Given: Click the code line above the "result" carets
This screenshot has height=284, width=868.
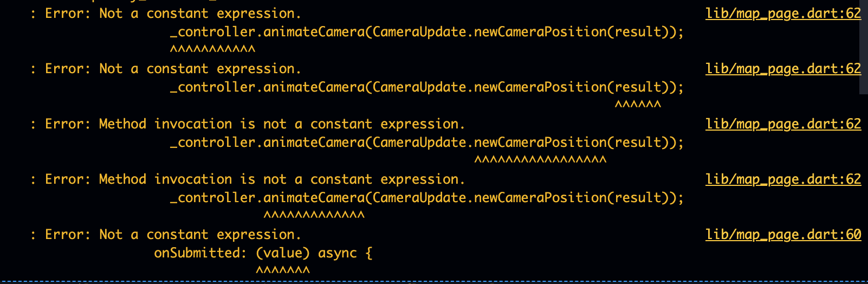Looking at the screenshot, I should pyautogui.click(x=426, y=87).
